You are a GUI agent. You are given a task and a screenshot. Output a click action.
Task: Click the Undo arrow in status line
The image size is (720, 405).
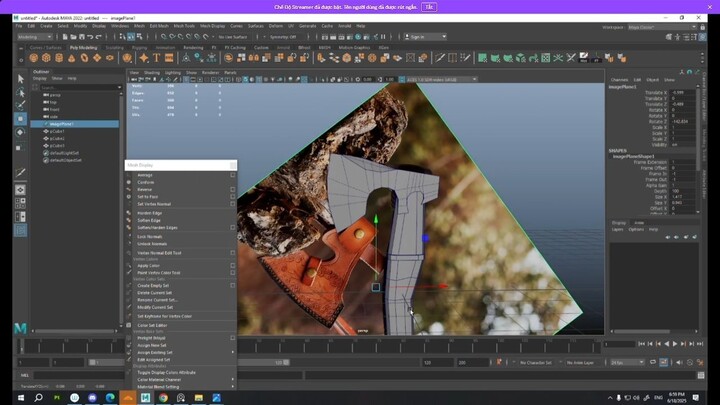pyautogui.click(x=90, y=37)
